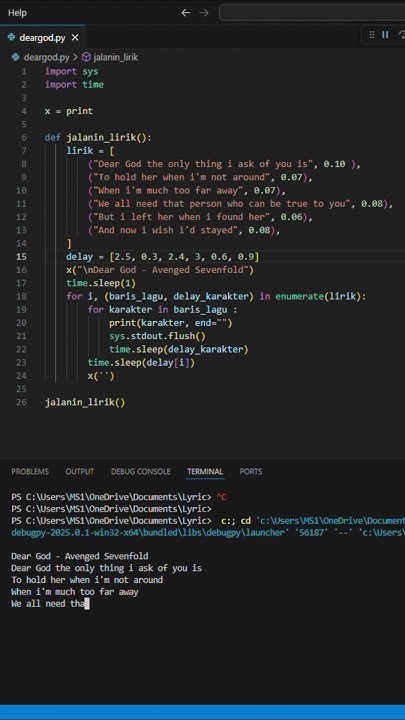Go back with the left arrow
Screen dimensions: 405x720
186,13
